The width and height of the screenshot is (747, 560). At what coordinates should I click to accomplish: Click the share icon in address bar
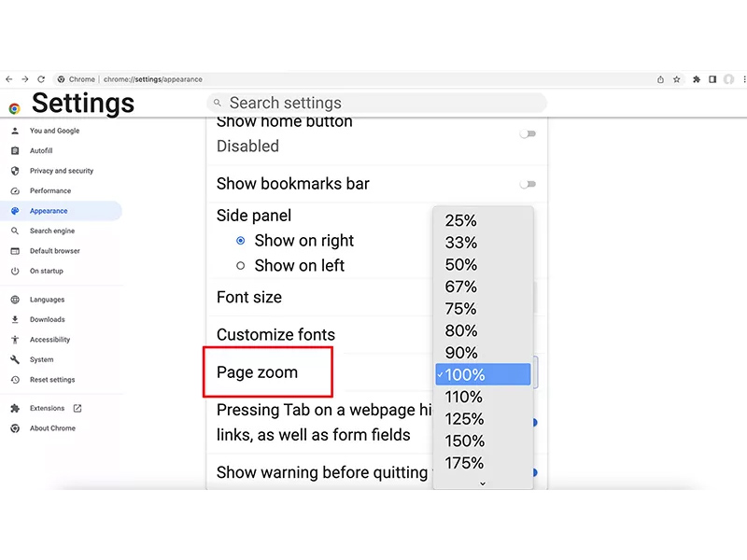[661, 79]
